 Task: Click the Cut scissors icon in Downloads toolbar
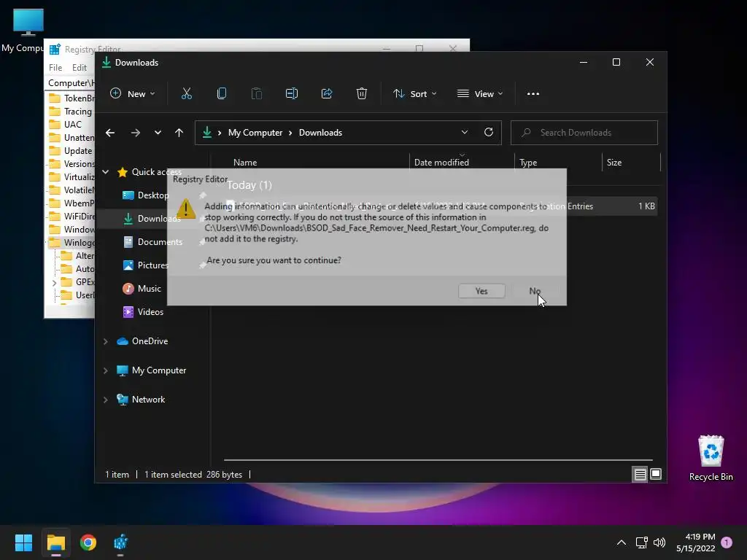click(x=186, y=94)
